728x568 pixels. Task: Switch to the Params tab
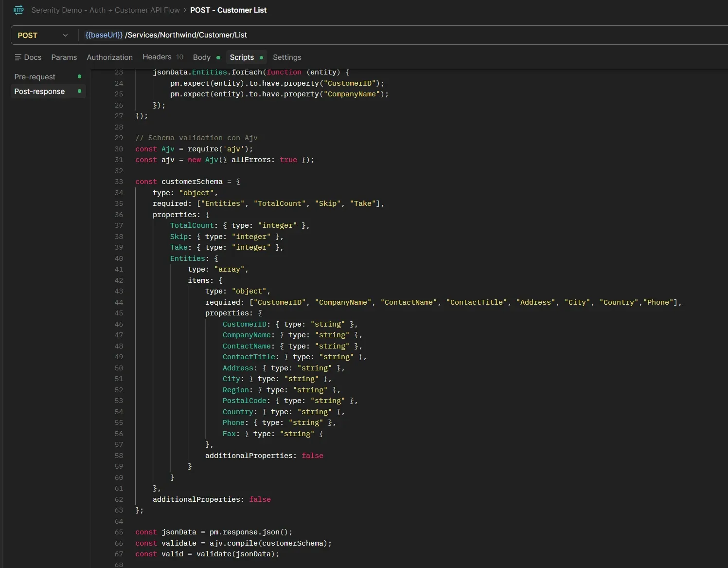pos(64,57)
